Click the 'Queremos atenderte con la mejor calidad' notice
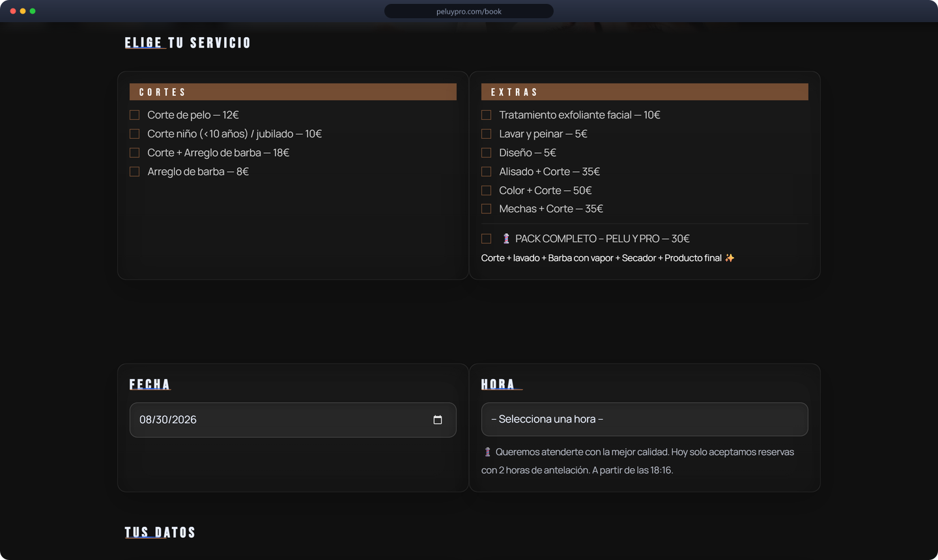Viewport: 938px width, 560px height. pos(638,461)
